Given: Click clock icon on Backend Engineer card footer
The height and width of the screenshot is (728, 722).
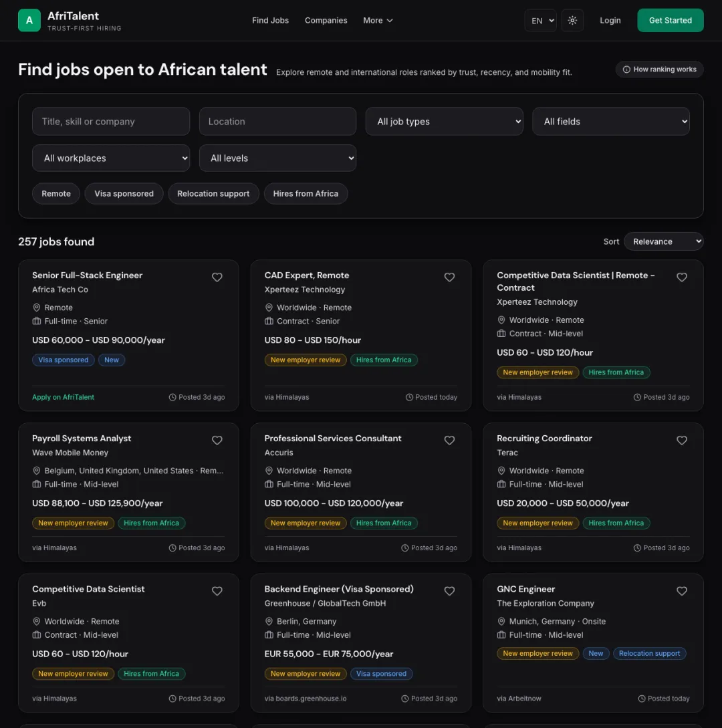Looking at the screenshot, I should point(405,699).
